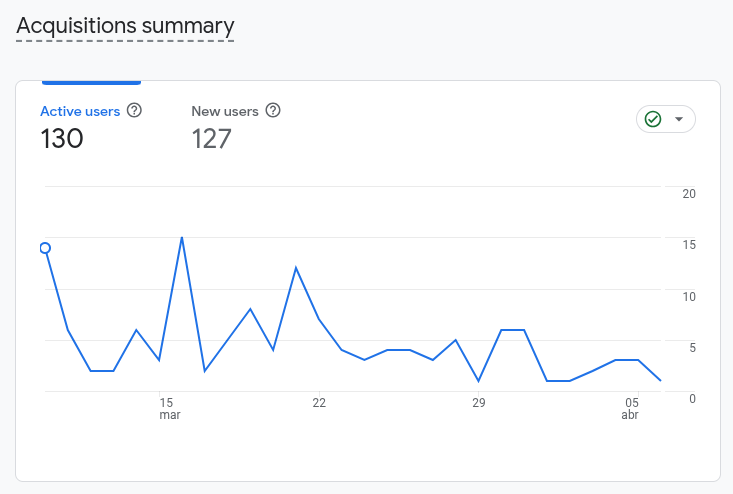Click the 10 label on the y-axis
The height and width of the screenshot is (494, 733).
(689, 296)
